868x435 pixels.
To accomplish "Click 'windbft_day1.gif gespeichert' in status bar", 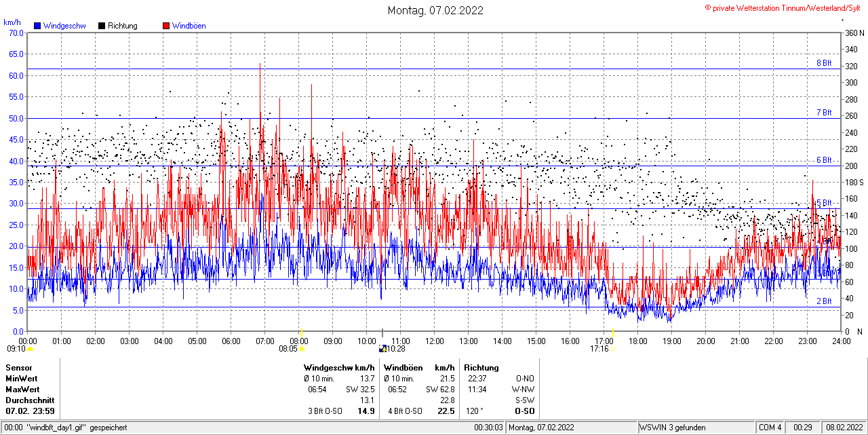I will (x=77, y=428).
